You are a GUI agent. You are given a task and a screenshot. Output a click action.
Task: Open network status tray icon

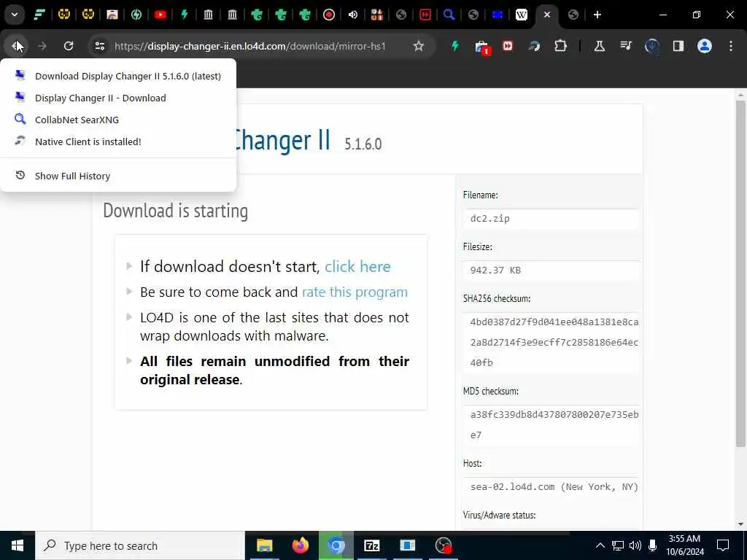pyautogui.click(x=617, y=545)
